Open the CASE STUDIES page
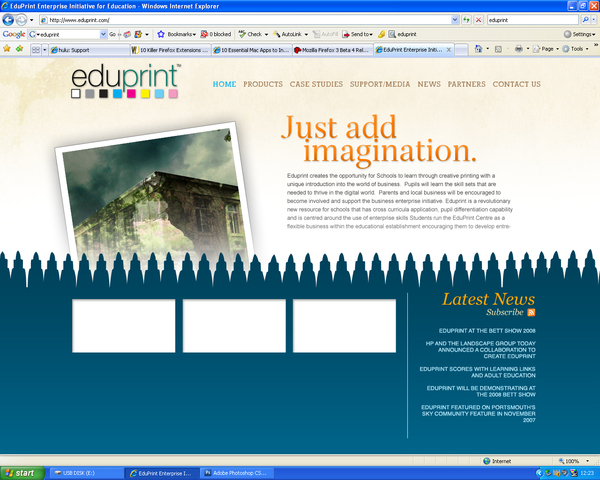Viewport: 600px width, 480px height. (x=316, y=84)
